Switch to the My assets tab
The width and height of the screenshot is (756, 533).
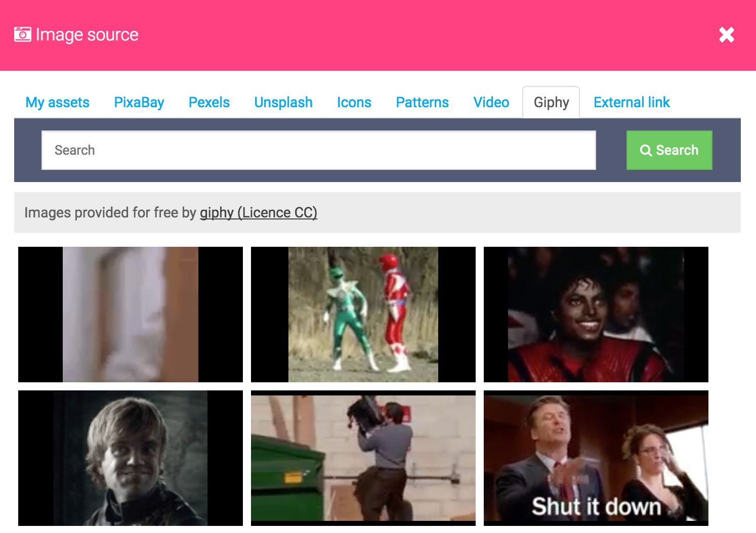tap(57, 103)
